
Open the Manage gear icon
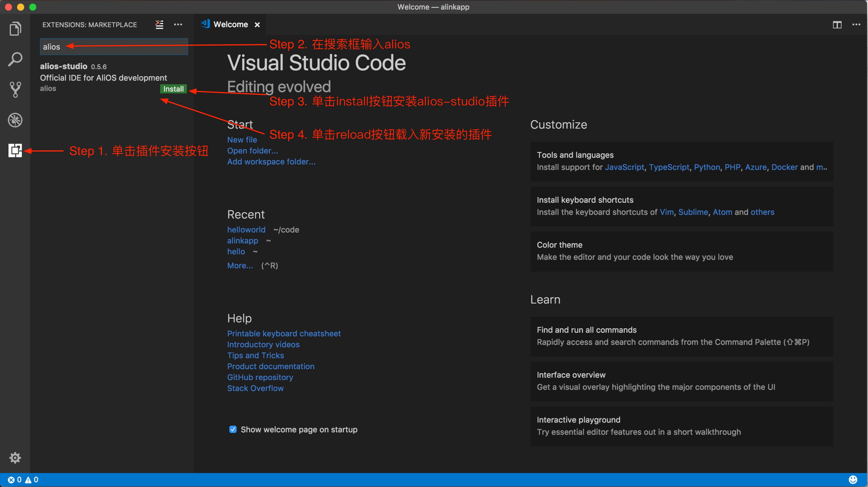click(x=15, y=458)
